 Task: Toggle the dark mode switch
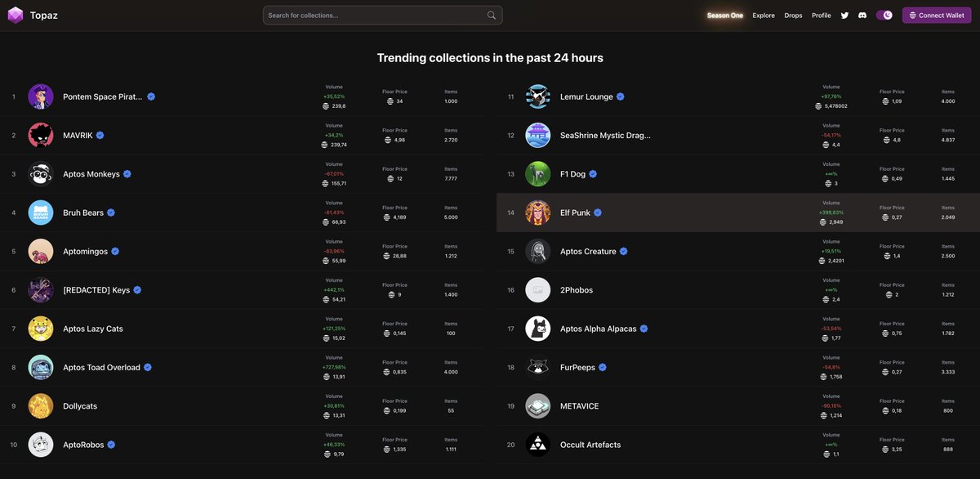point(884,16)
